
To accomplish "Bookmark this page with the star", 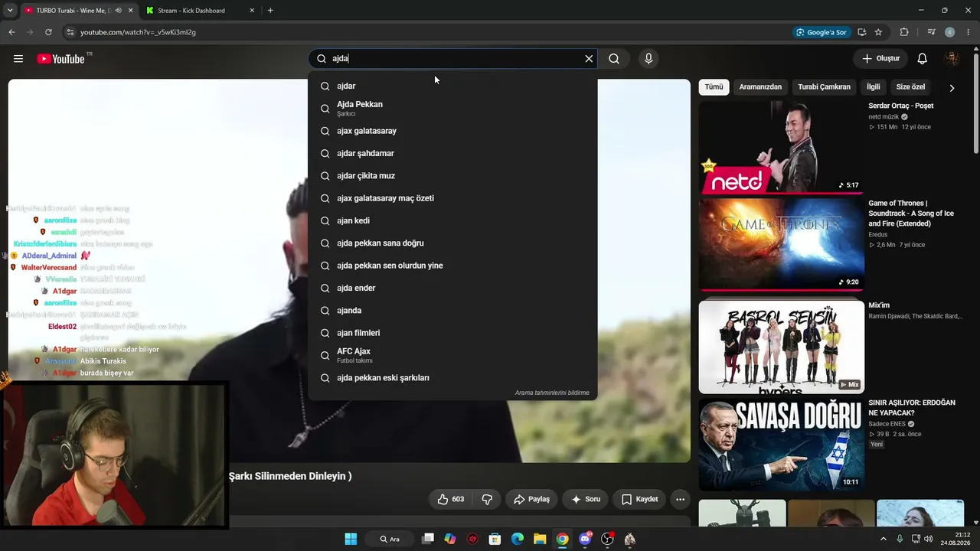I will pyautogui.click(x=878, y=32).
